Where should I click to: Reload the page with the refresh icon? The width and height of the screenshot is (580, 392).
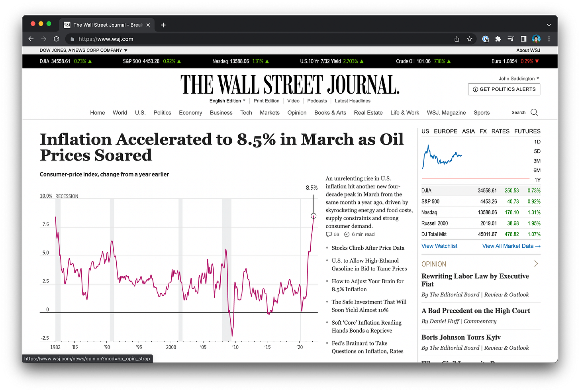(57, 39)
